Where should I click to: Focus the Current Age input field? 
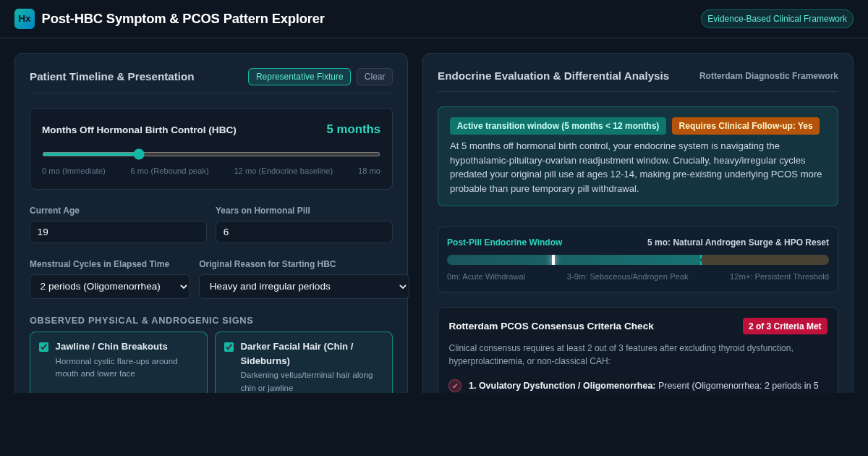pyautogui.click(x=118, y=232)
